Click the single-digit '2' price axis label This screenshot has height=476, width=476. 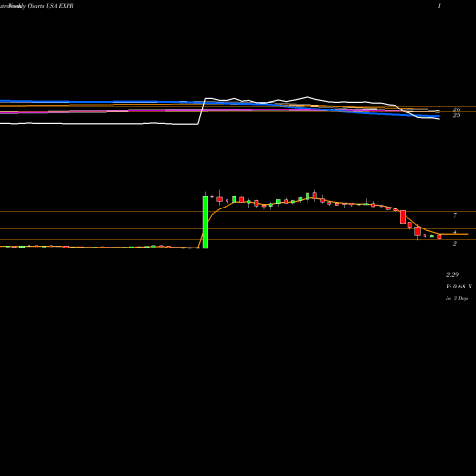pyautogui.click(x=455, y=244)
